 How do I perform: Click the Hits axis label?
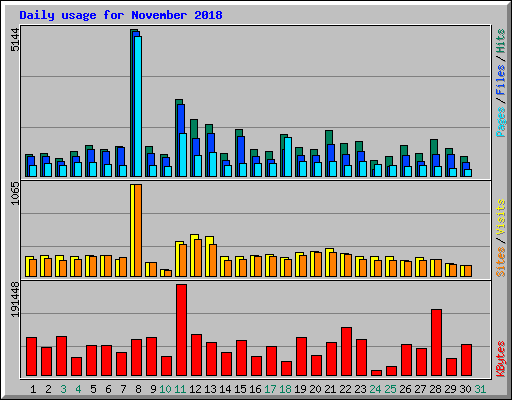click(x=500, y=41)
